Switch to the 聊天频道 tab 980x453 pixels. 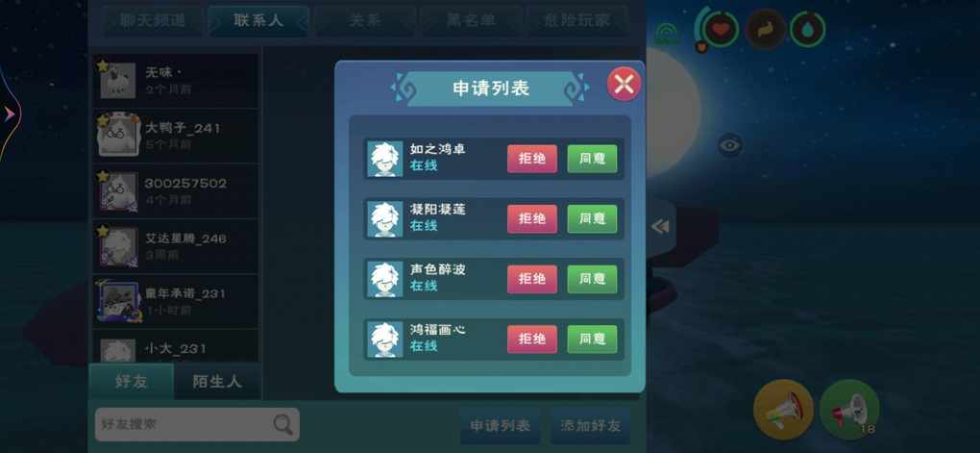click(153, 20)
